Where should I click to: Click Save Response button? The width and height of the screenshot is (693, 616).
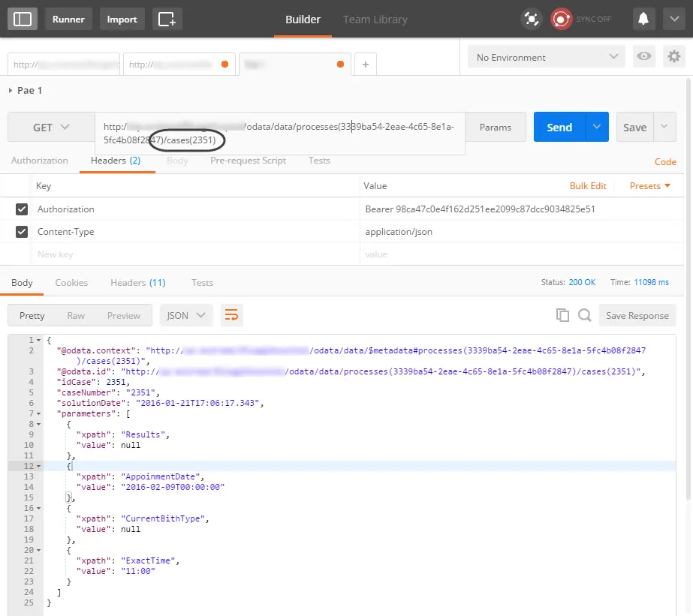tap(637, 315)
